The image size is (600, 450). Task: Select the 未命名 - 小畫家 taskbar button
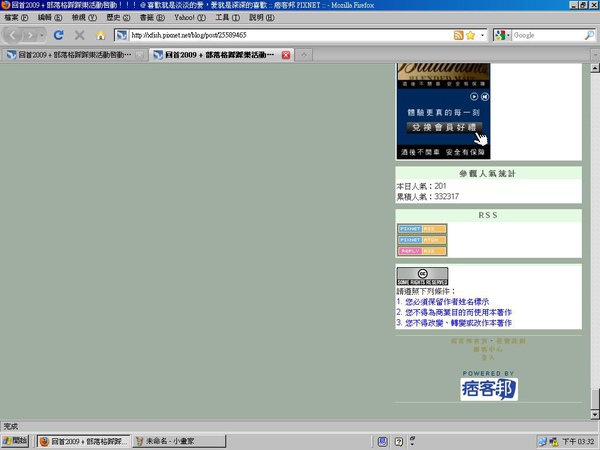tap(179, 441)
